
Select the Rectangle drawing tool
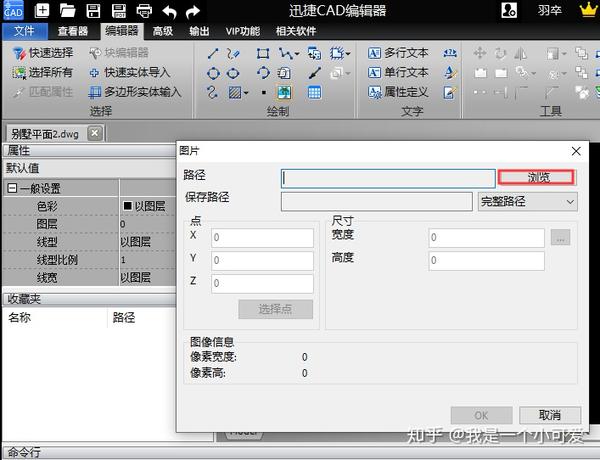pos(263,53)
